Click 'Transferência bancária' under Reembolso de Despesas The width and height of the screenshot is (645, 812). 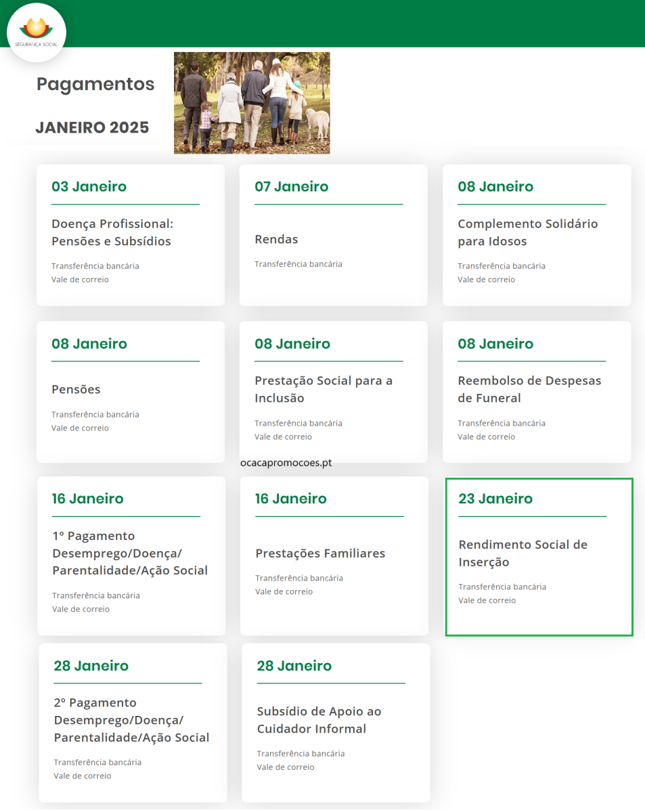tap(502, 423)
